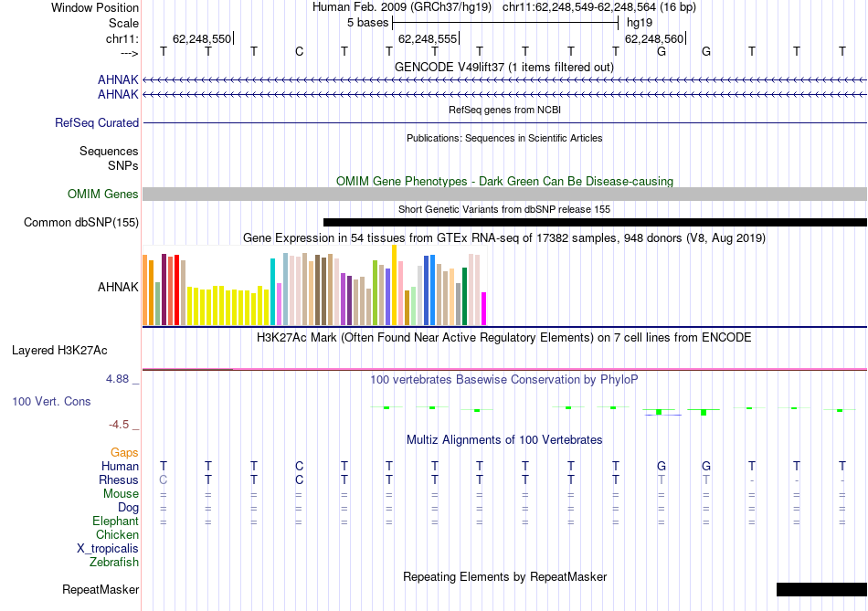Click the first orange GTEx expression bar
This screenshot has width=868, height=611.
tap(145, 290)
